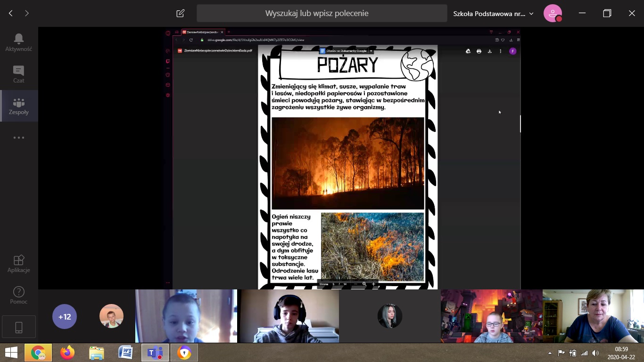Open Aktywność activity feed

point(19,42)
